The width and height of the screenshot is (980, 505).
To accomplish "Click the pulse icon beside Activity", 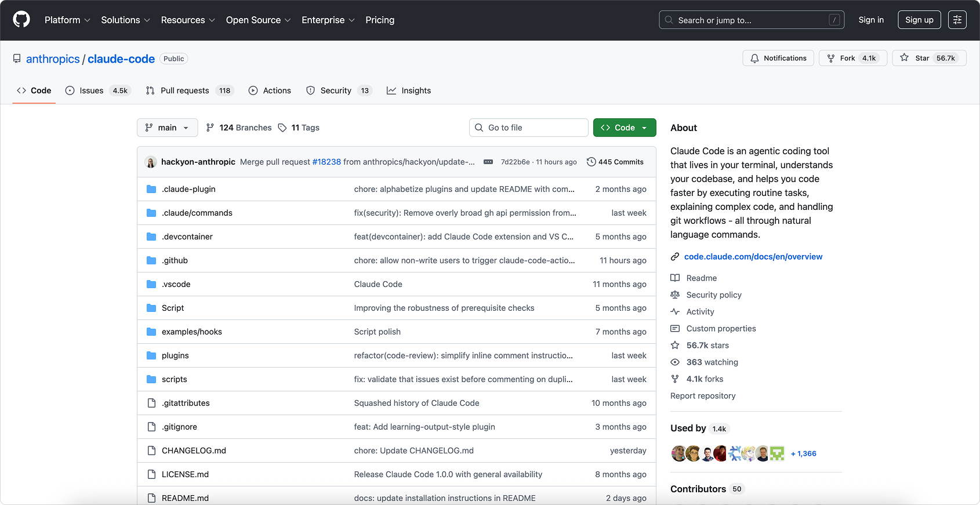I will pos(675,311).
